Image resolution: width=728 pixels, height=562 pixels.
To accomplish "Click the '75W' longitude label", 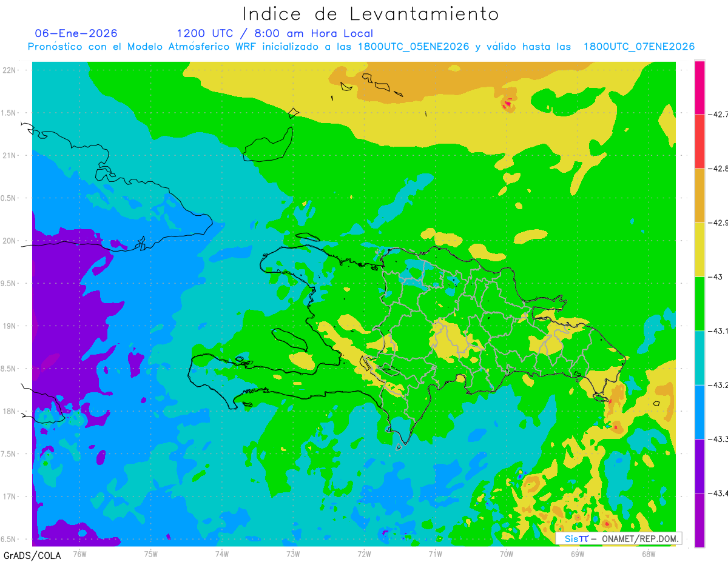I will click(x=150, y=554).
